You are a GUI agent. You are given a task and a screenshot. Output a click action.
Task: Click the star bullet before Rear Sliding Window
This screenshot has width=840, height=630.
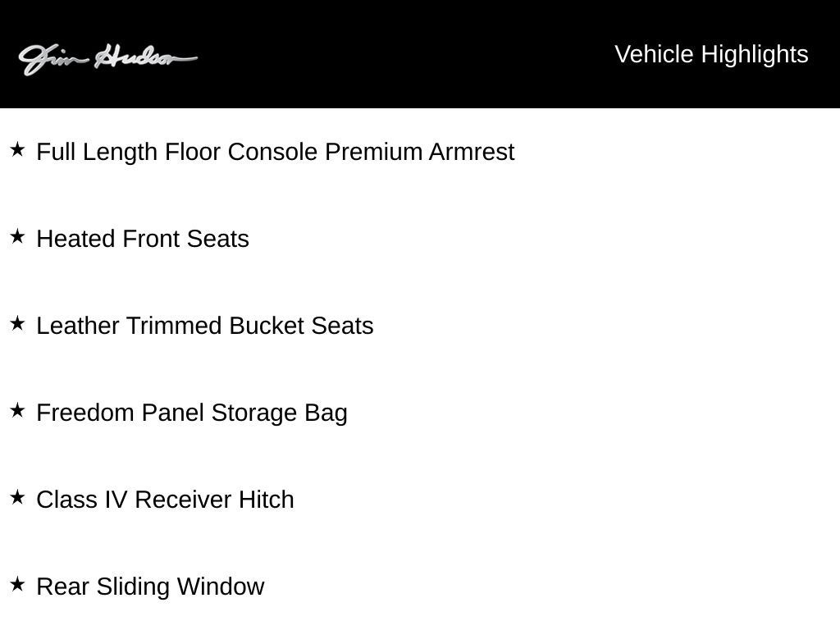point(17,585)
